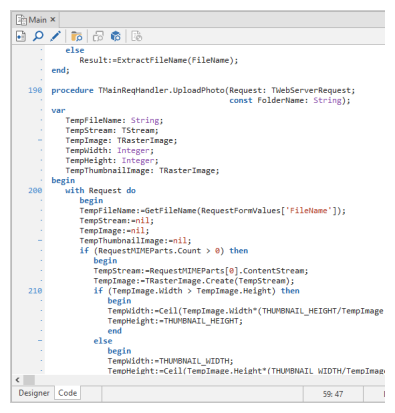Open Find with the magnifier icon
395x413 pixels.
tap(38, 36)
